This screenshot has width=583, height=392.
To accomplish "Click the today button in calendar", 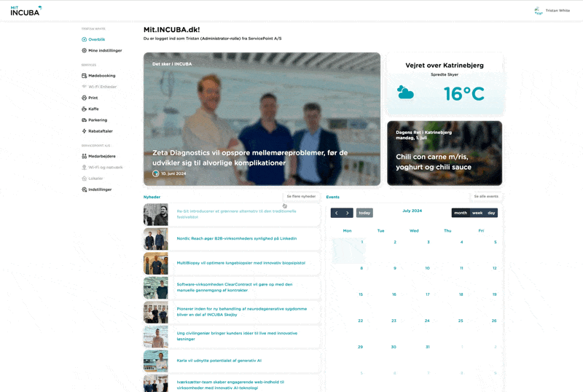I will [x=364, y=213].
